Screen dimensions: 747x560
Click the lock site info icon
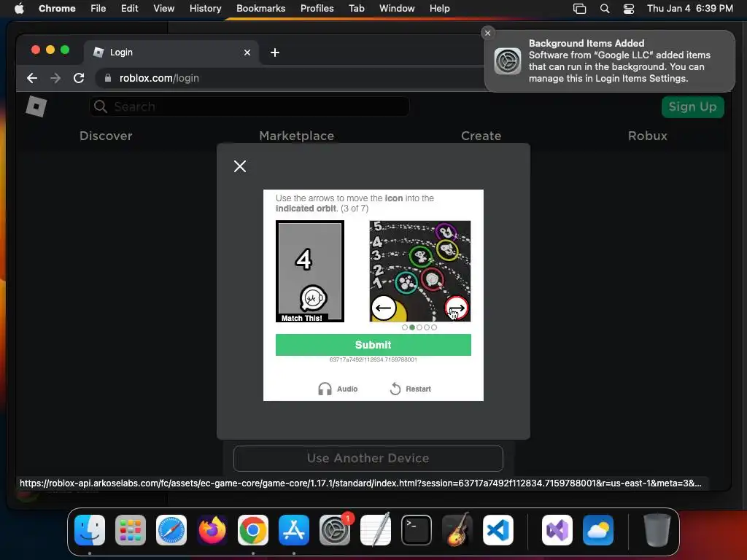108,78
